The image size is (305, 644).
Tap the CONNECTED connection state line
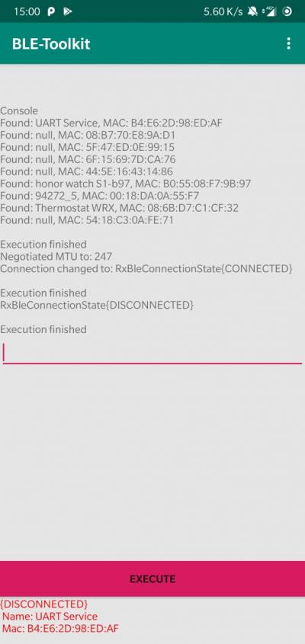coord(146,268)
